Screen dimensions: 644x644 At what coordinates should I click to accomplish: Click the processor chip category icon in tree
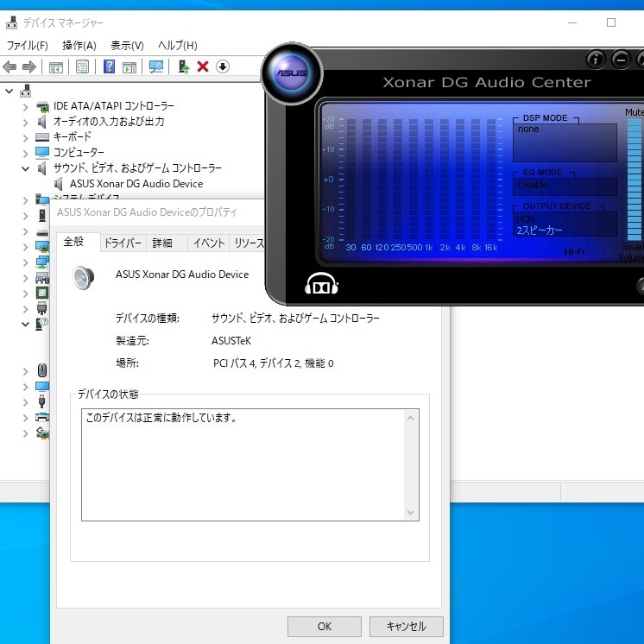[42, 293]
